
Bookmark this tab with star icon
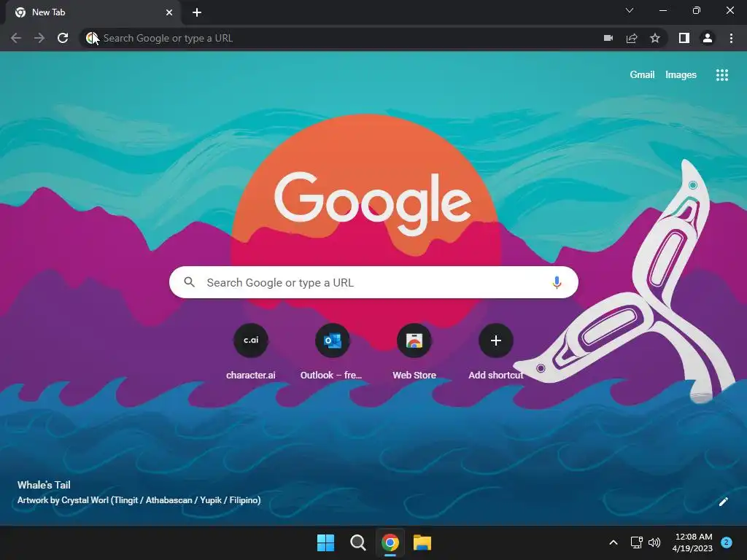tap(655, 38)
